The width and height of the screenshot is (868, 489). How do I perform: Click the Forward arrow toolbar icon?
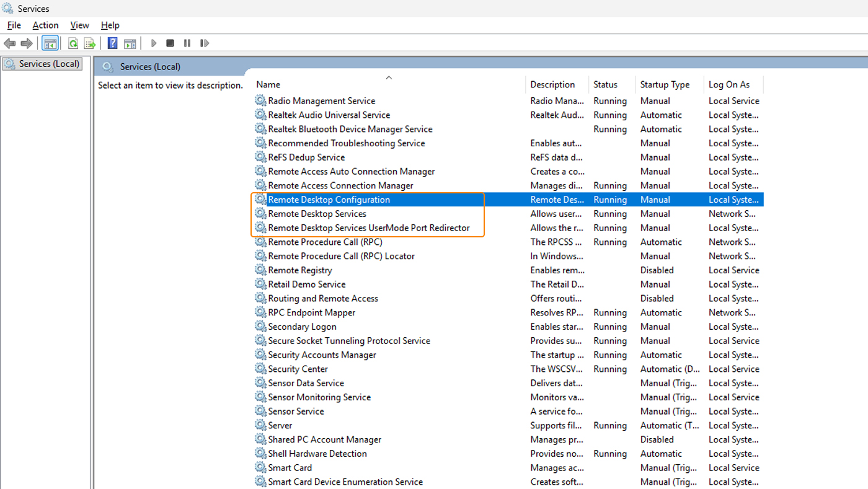click(x=26, y=43)
